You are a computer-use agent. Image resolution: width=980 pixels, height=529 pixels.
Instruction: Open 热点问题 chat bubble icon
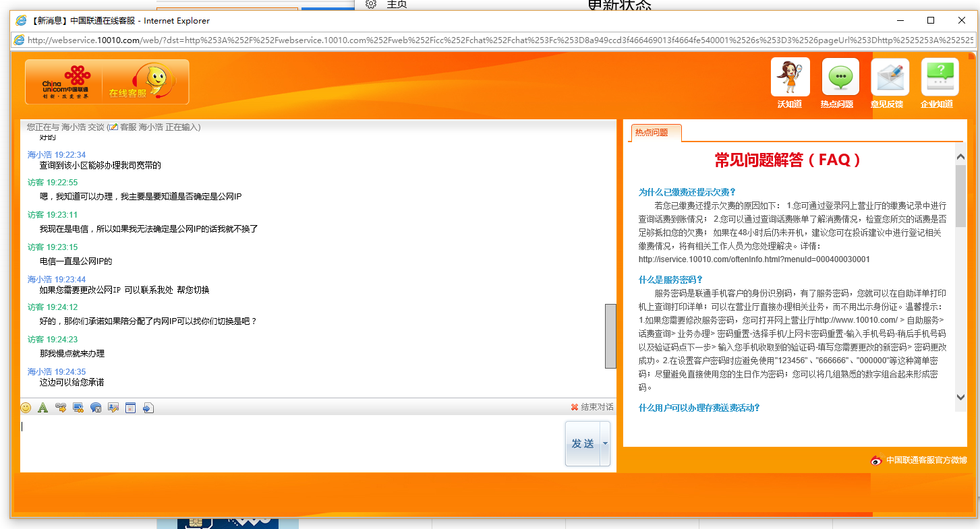point(840,77)
